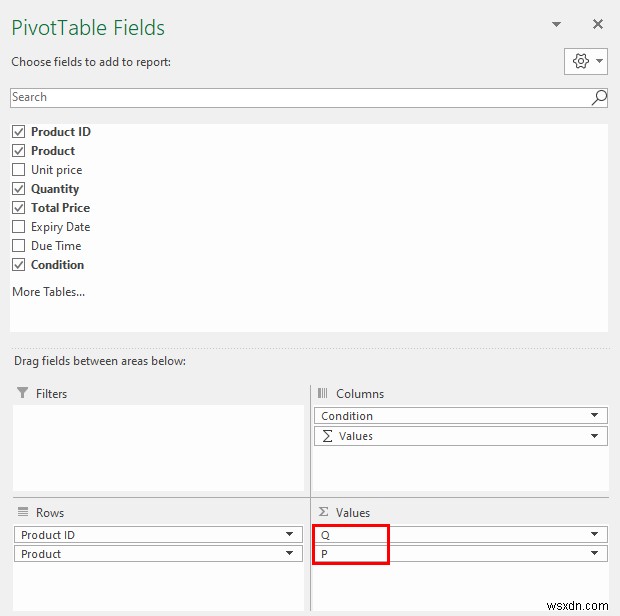The height and width of the screenshot is (616, 620).
Task: Click the Filters funnel icon
Action: [x=23, y=393]
